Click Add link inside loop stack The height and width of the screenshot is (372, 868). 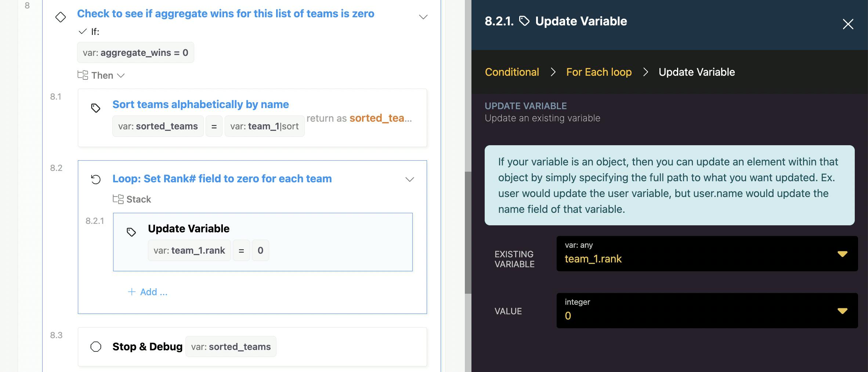[x=148, y=292]
